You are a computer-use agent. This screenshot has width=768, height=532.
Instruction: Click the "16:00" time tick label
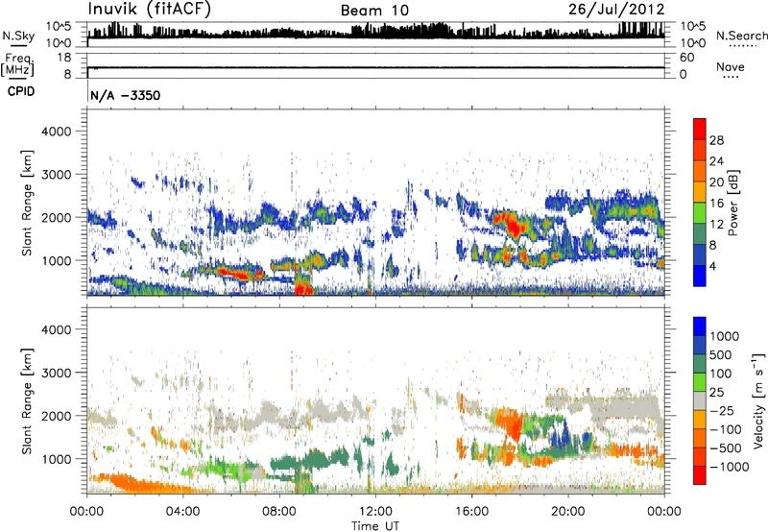pyautogui.click(x=471, y=512)
